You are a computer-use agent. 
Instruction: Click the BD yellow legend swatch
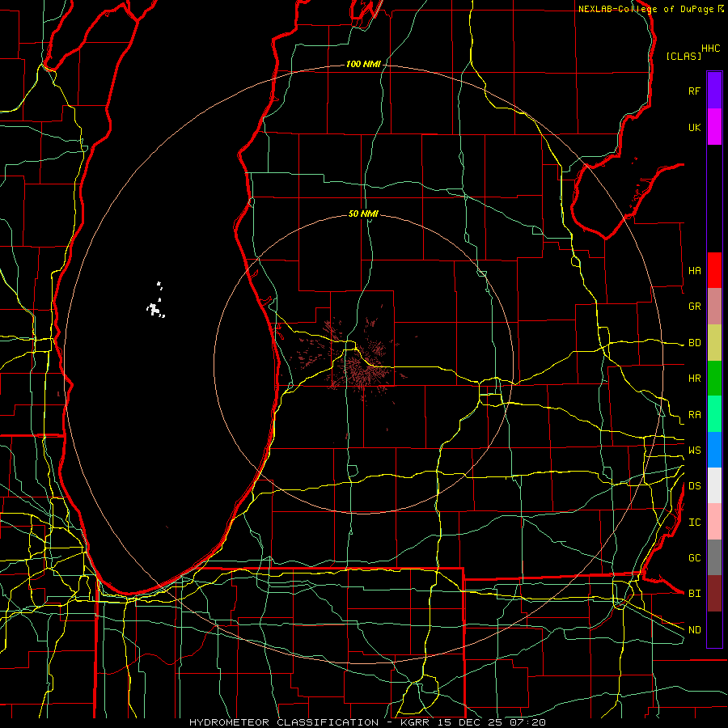[x=714, y=343]
